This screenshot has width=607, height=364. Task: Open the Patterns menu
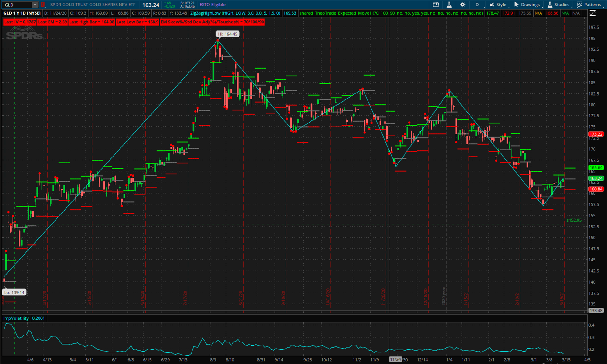[589, 5]
